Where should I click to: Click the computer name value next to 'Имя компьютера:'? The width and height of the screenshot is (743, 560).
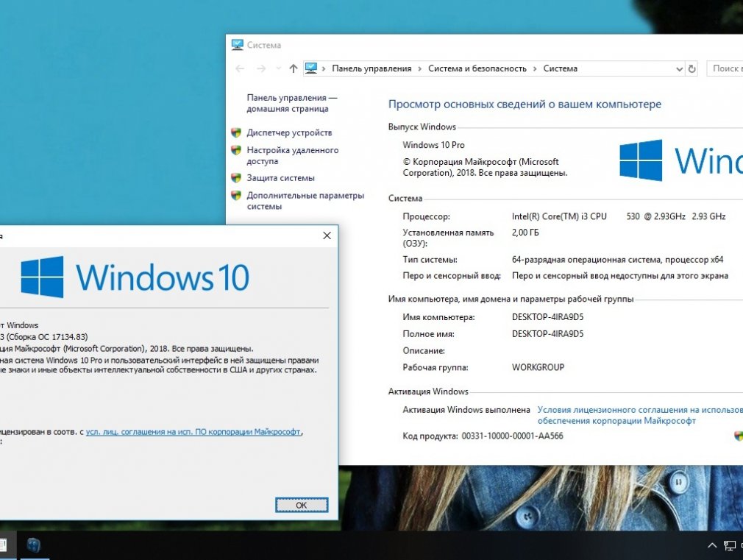pos(547,316)
